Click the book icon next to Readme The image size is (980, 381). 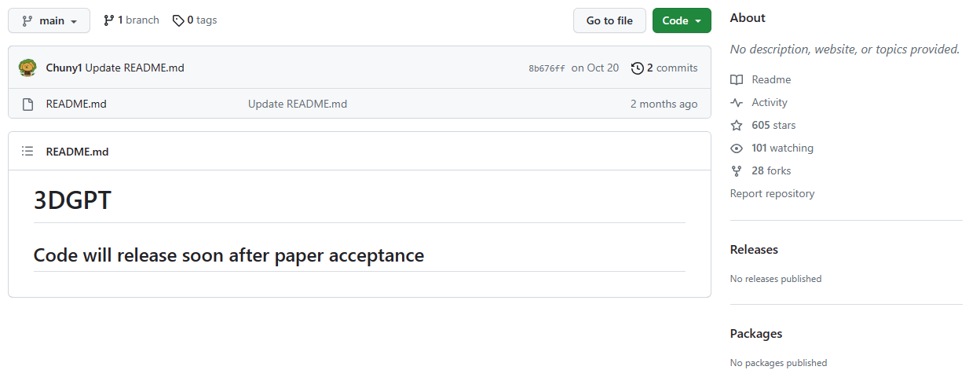[737, 80]
